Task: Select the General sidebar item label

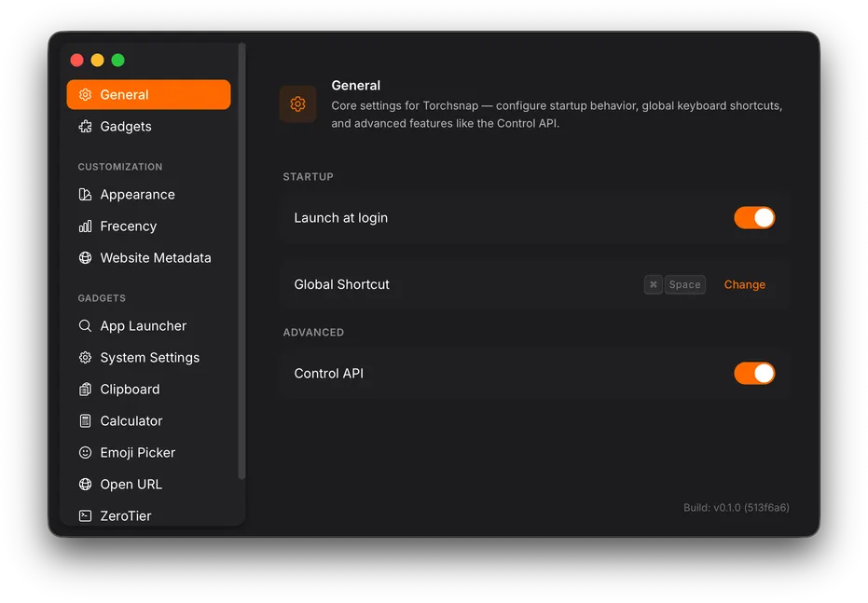Action: point(124,95)
